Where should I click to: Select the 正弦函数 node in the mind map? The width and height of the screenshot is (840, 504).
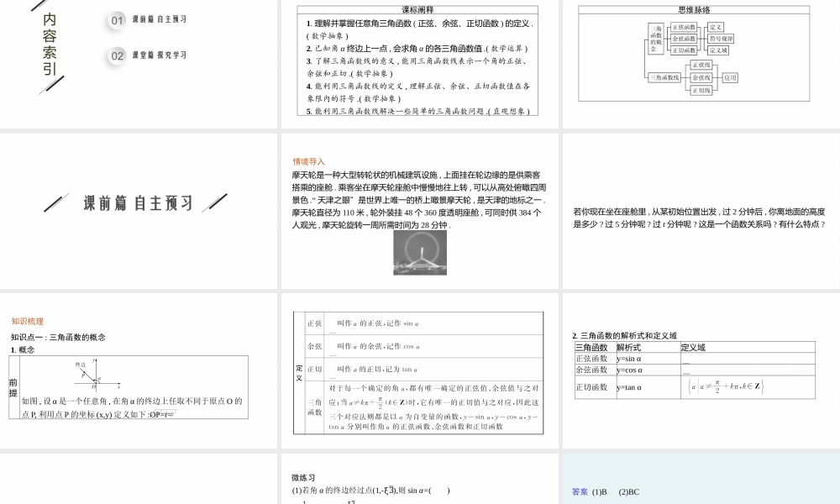click(684, 28)
